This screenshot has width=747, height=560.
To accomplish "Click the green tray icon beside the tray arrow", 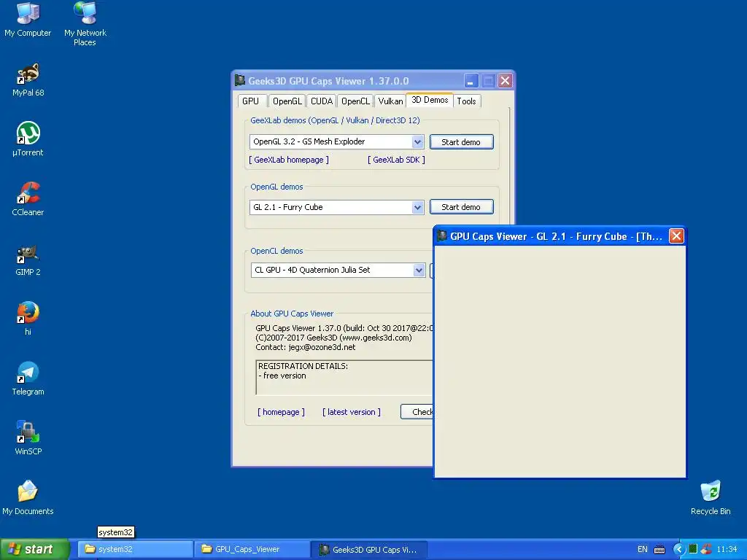I will [x=693, y=549].
